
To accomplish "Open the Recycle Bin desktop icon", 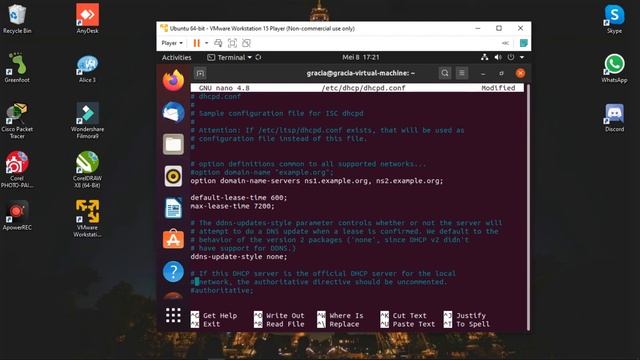I will [x=17, y=18].
